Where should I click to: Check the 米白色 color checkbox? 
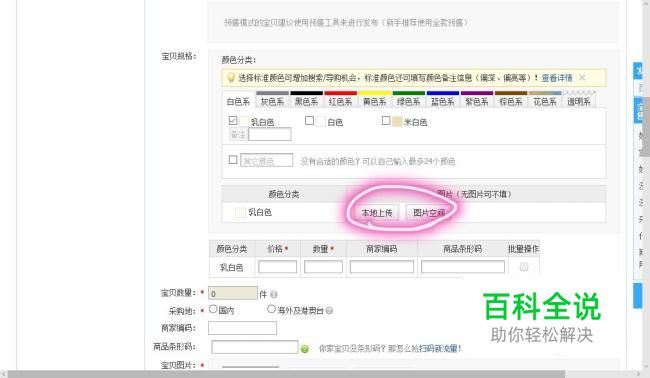click(x=386, y=121)
